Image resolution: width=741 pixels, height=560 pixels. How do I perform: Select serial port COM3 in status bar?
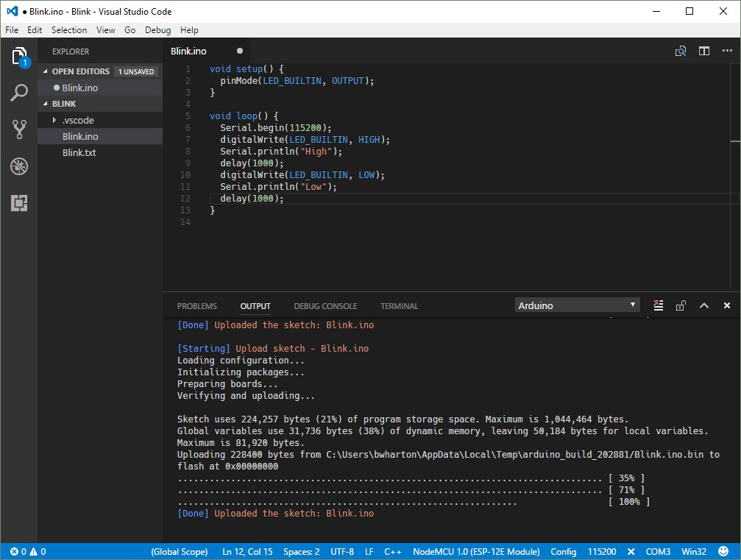pos(658,551)
